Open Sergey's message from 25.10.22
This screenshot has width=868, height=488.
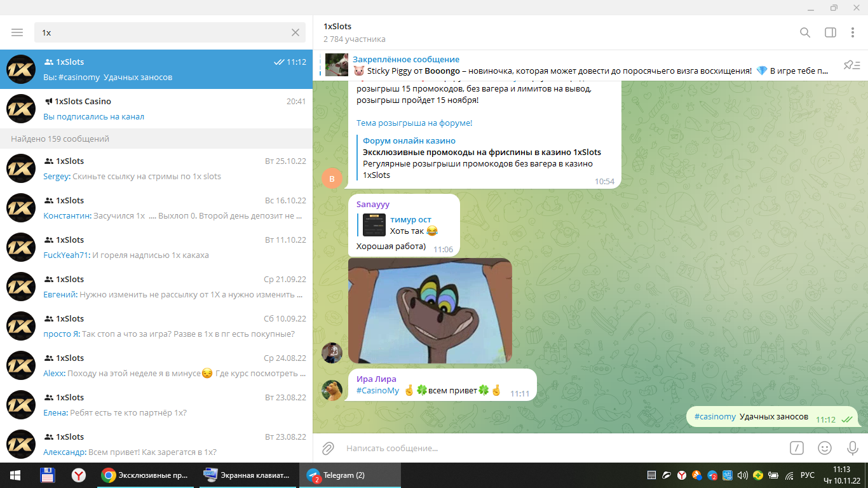[156, 168]
